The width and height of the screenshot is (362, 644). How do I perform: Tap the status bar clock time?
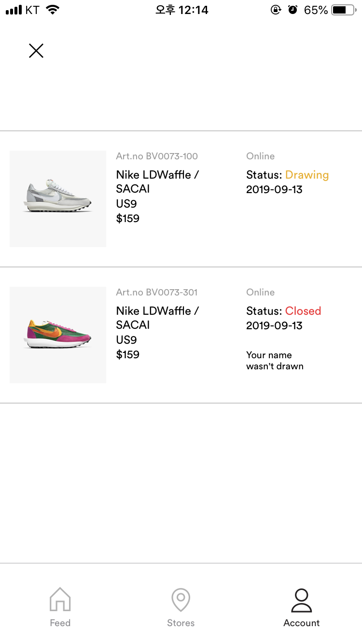point(181,10)
